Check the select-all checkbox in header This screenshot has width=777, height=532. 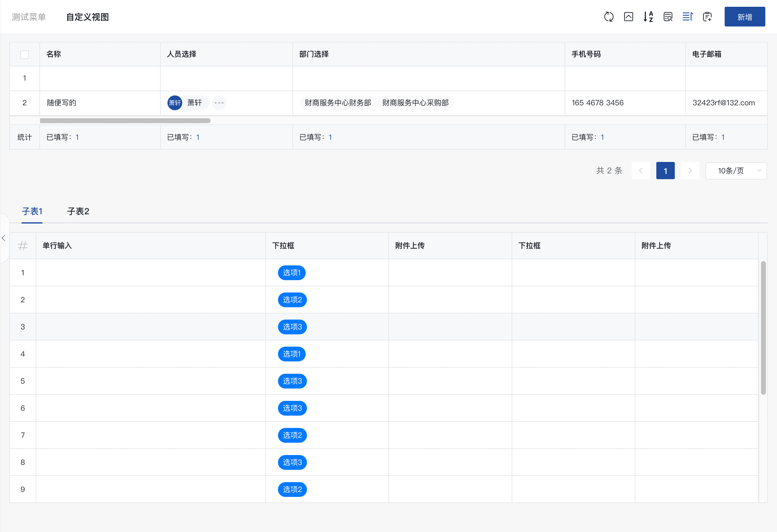pyautogui.click(x=25, y=54)
